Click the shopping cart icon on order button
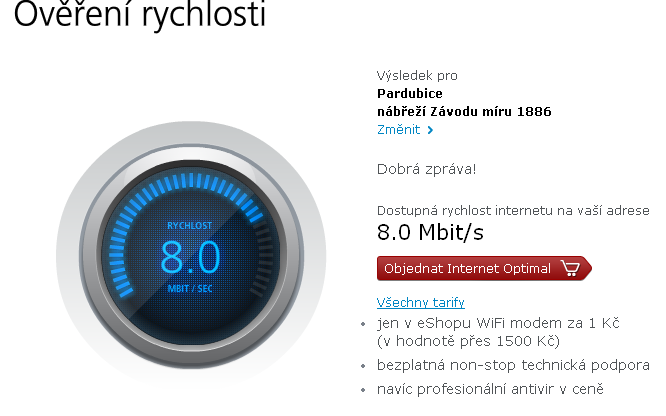The height and width of the screenshot is (416, 666). tap(570, 268)
